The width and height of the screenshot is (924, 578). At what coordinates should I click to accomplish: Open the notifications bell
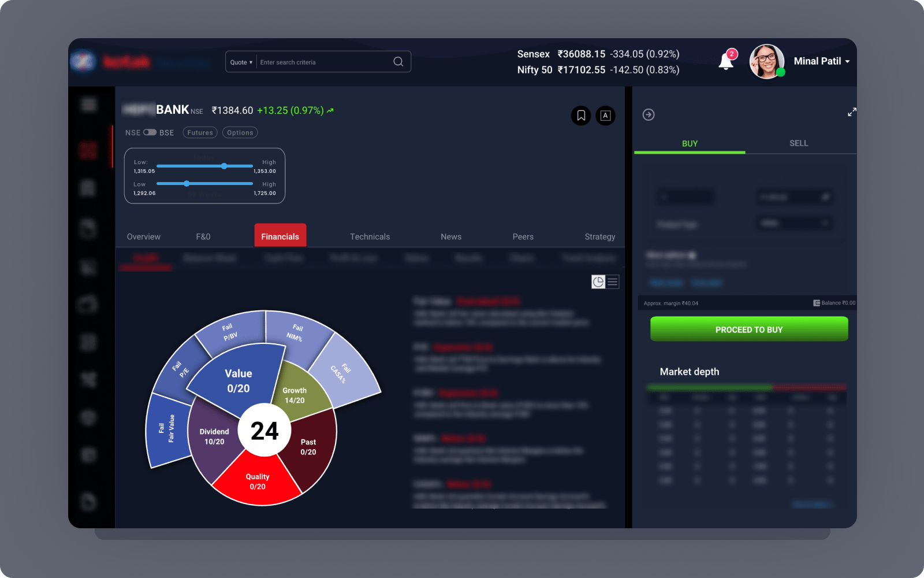tap(726, 61)
